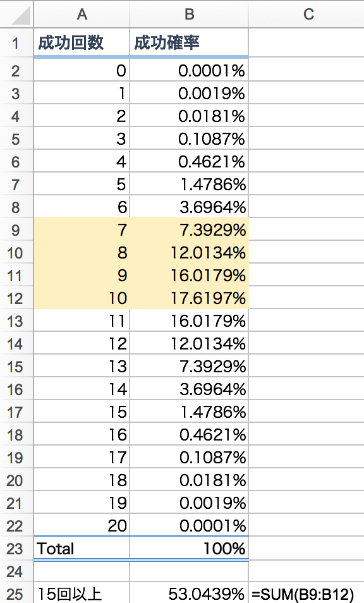This screenshot has width=364, height=603.
Task: Select cell showing 0.0001% in row 2
Action: click(189, 71)
